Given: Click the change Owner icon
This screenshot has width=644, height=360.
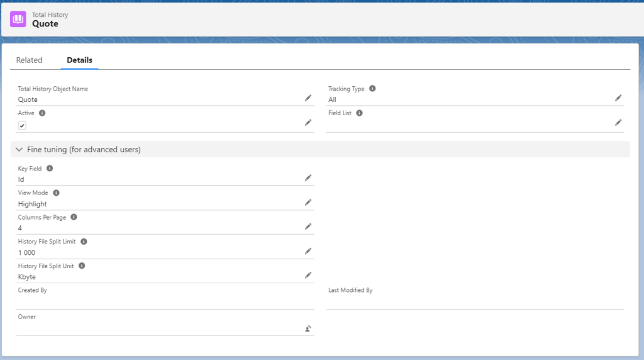Looking at the screenshot, I should tap(308, 329).
